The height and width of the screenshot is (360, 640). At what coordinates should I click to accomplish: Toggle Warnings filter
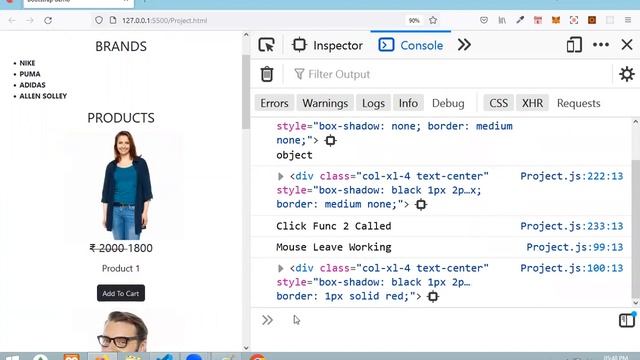[x=325, y=103]
